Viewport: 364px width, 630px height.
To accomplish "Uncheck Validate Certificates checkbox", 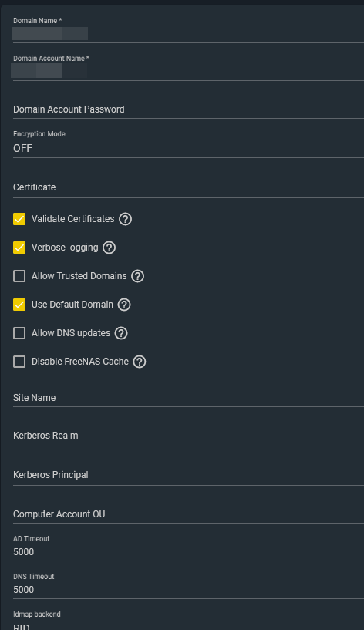I will click(19, 219).
